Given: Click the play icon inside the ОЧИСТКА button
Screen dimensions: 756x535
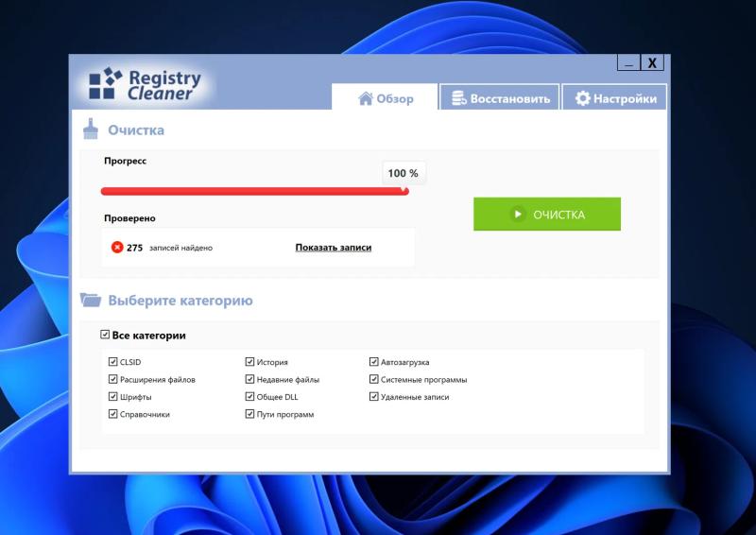Looking at the screenshot, I should point(518,214).
